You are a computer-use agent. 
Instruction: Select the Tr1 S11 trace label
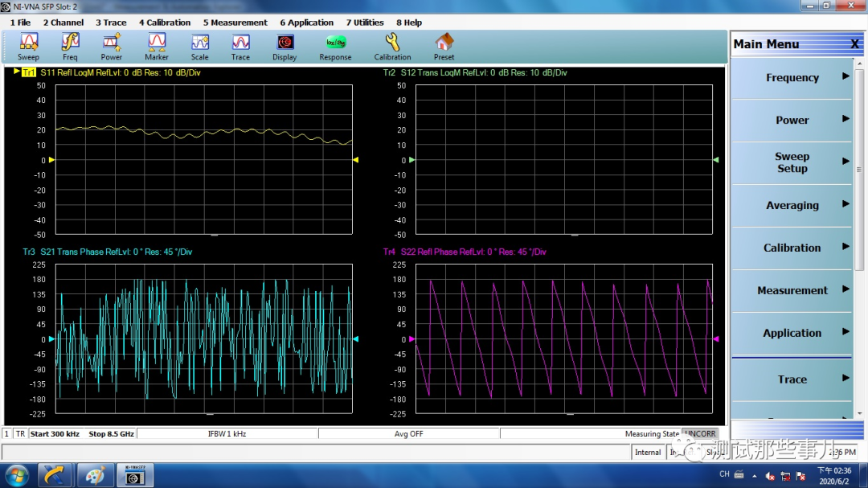coord(111,72)
